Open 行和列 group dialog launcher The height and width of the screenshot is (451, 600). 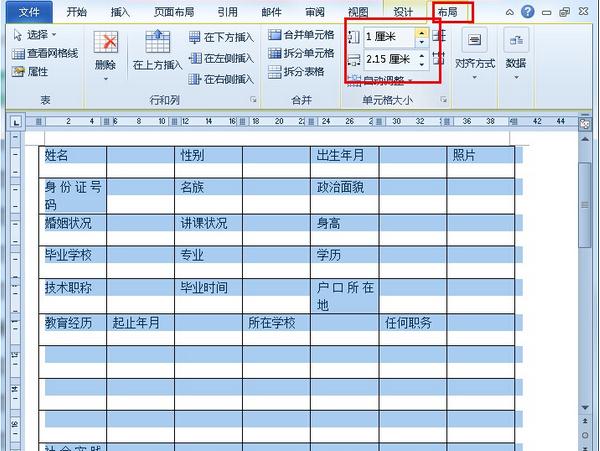(253, 99)
